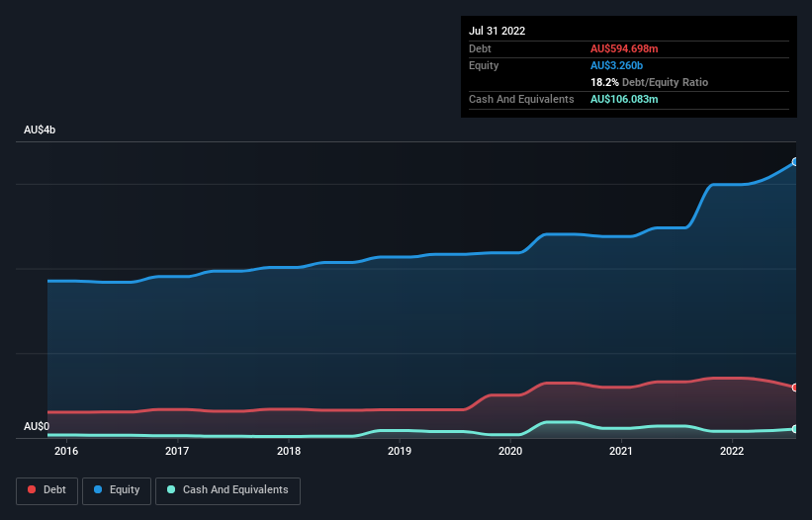Click the red Debt legend dot
This screenshot has height=520, width=812.
click(32, 489)
